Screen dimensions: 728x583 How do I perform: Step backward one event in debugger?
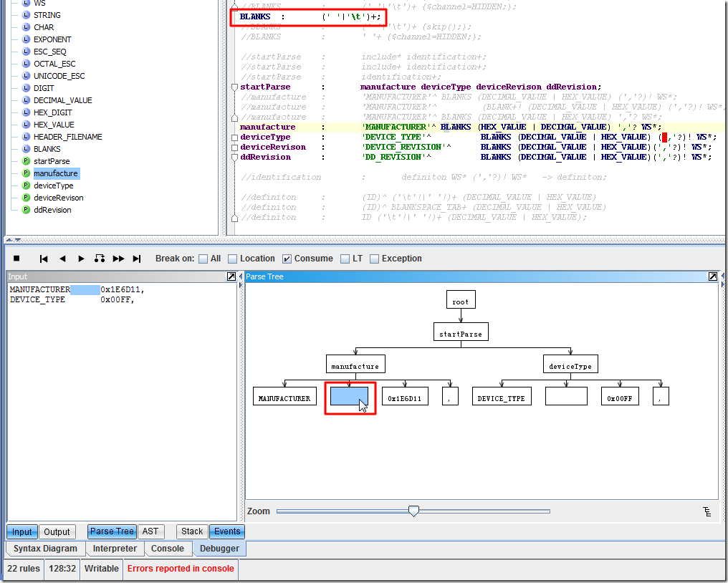[62, 259]
